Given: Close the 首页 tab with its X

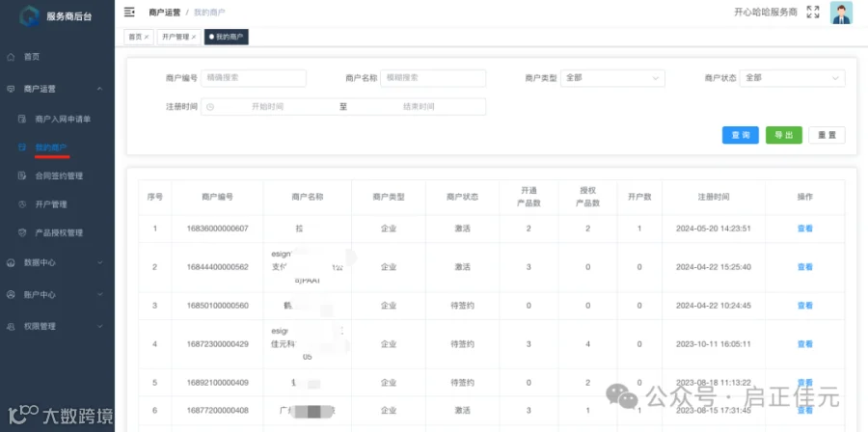Looking at the screenshot, I should pos(147,37).
